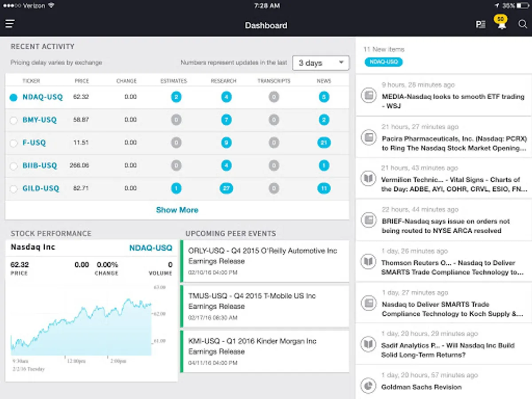Open the portfolio list icon in header
This screenshot has height=399, width=532.
(x=480, y=25)
